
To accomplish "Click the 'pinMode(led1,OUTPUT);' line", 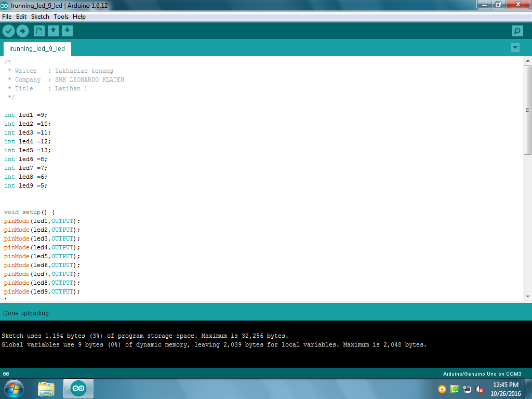I will tap(42, 221).
